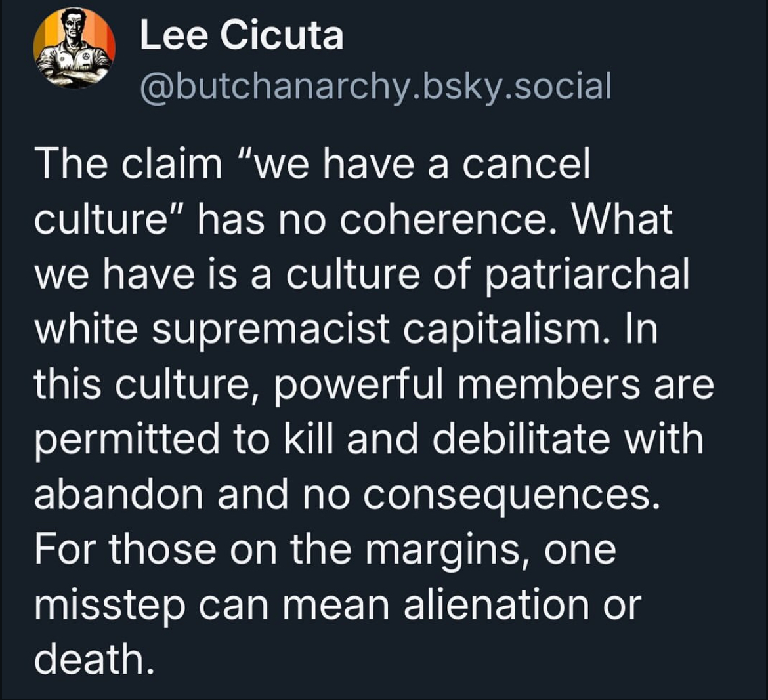Click the word "misstep" in the post
Image resolution: width=768 pixels, height=700 pixels.
click(x=108, y=604)
